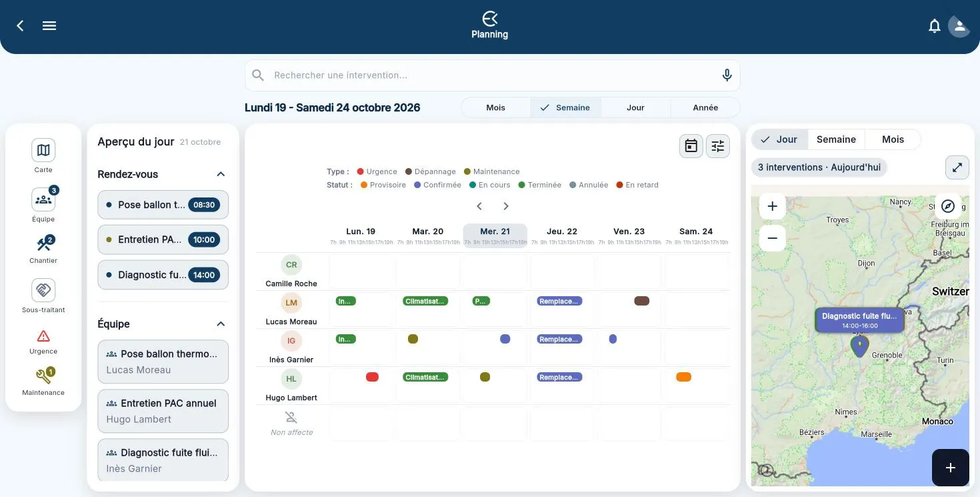Collapse the Équipe section
Image resolution: width=980 pixels, height=497 pixels.
pyautogui.click(x=221, y=324)
